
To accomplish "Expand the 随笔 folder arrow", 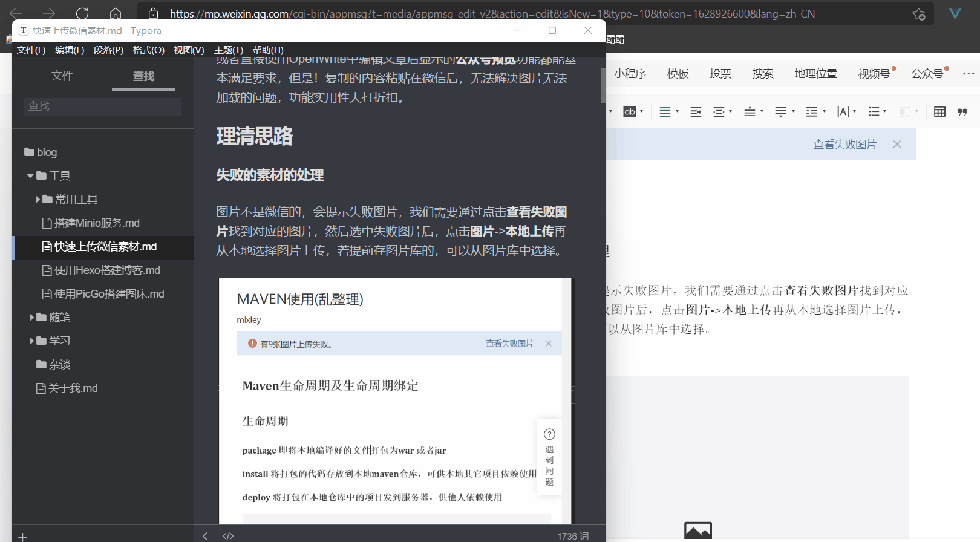I will (x=32, y=317).
